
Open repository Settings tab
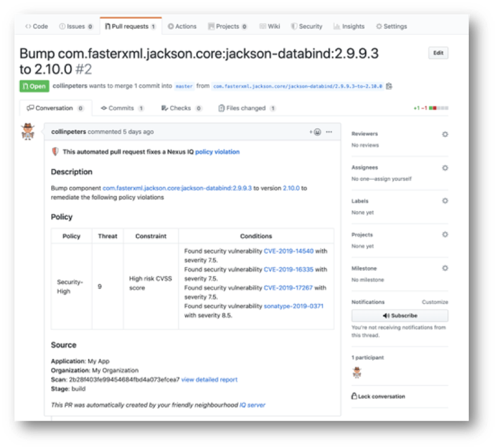391,26
